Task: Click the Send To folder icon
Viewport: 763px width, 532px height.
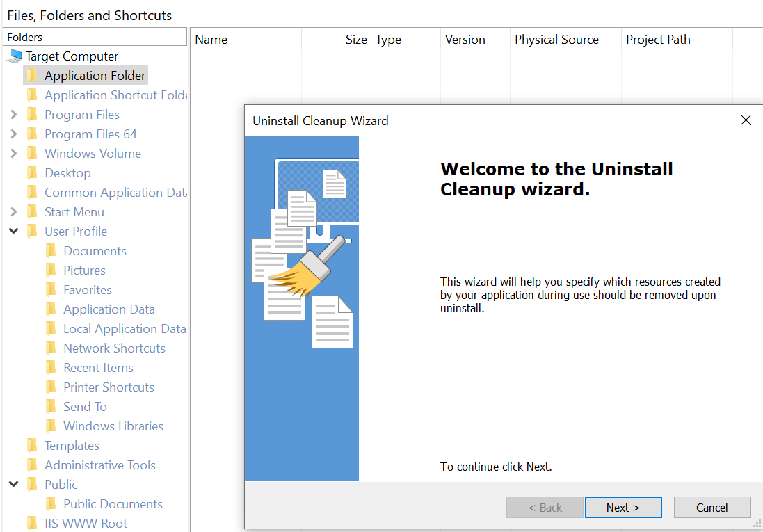Action: click(x=51, y=407)
